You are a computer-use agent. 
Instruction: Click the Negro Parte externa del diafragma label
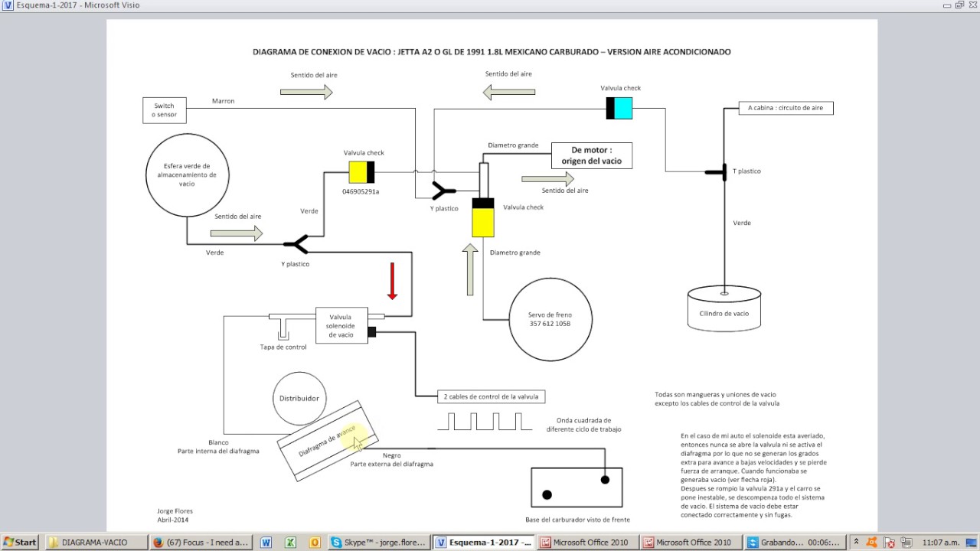click(x=392, y=460)
